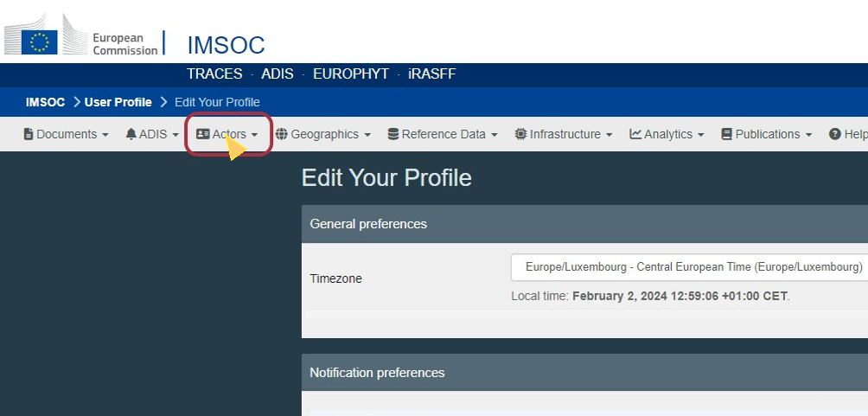Go to ADIS module in header
868x416 pixels.
coord(278,74)
